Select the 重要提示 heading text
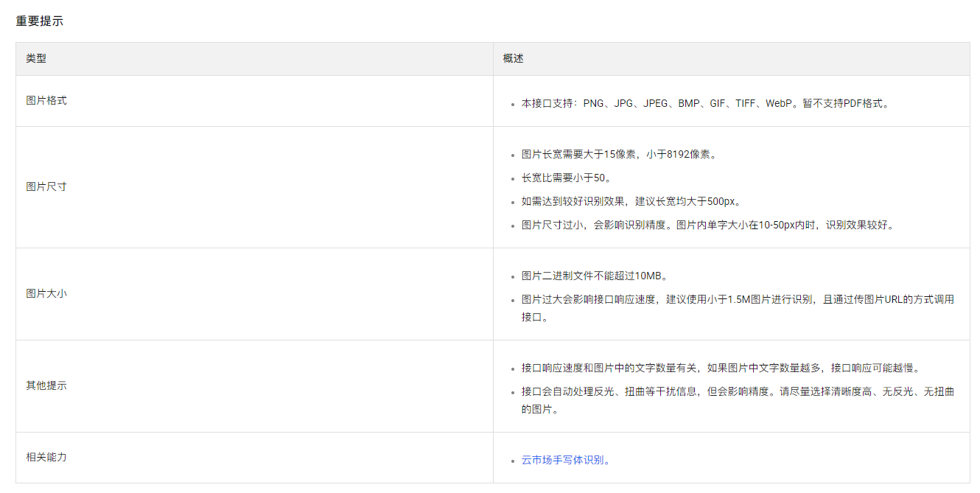The width and height of the screenshot is (980, 493). 40,21
